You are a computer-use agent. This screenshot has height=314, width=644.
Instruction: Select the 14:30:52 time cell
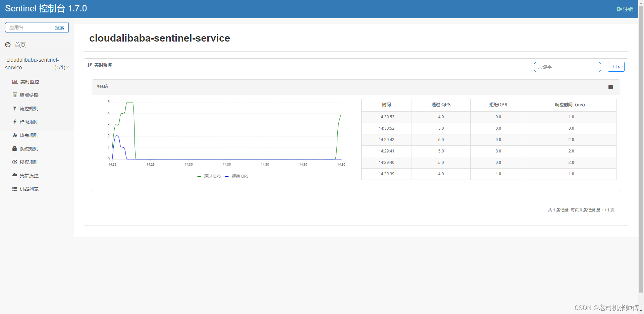(x=386, y=128)
